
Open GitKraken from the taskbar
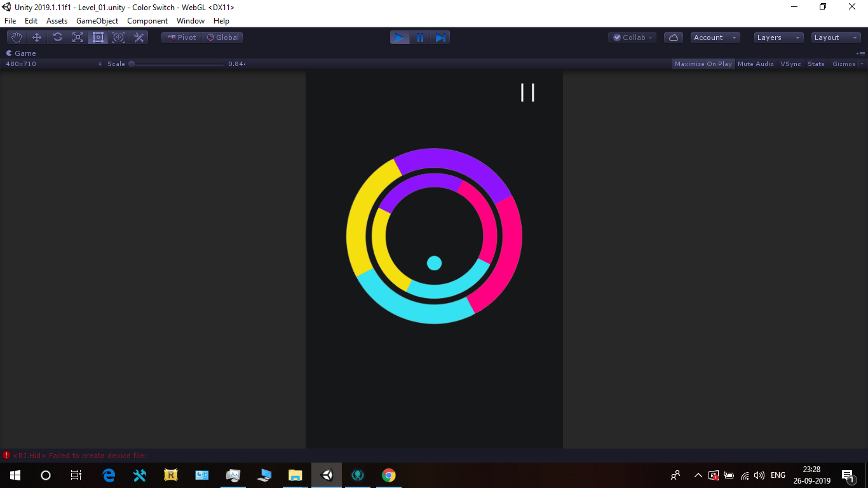coord(358,475)
